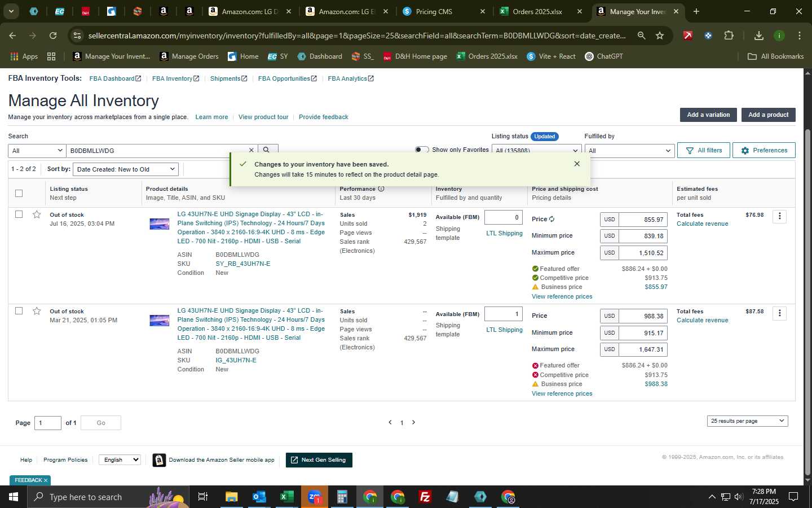
Task: Open FileZilla from the Windows taskbar
Action: (x=425, y=497)
